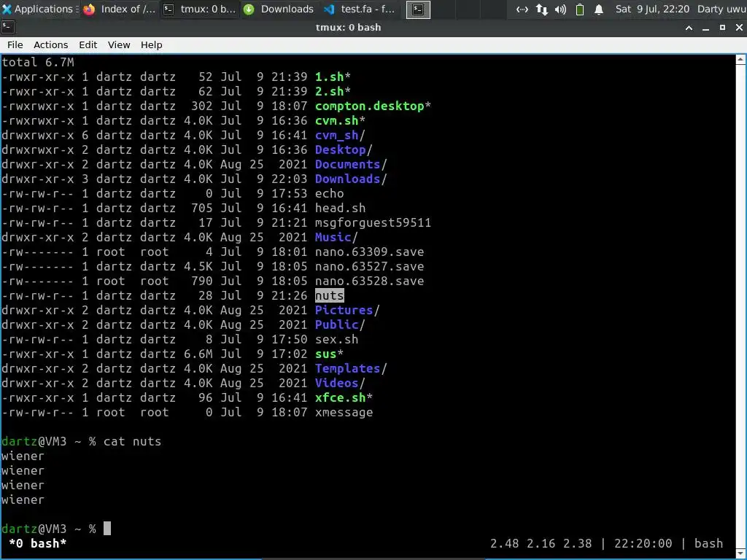Image resolution: width=747 pixels, height=560 pixels.
Task: Select the unlabeled terminal taskbar button
Action: 418,9
